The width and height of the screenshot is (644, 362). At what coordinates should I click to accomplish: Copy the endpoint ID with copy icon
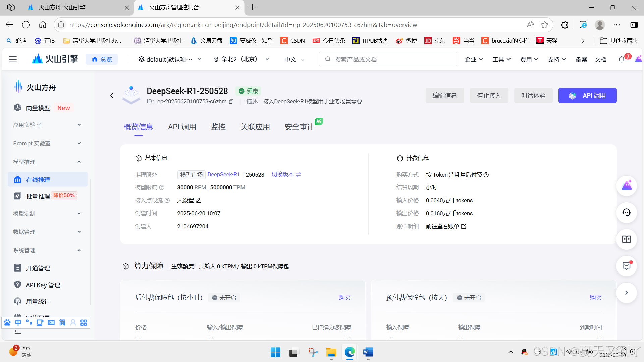click(x=231, y=101)
